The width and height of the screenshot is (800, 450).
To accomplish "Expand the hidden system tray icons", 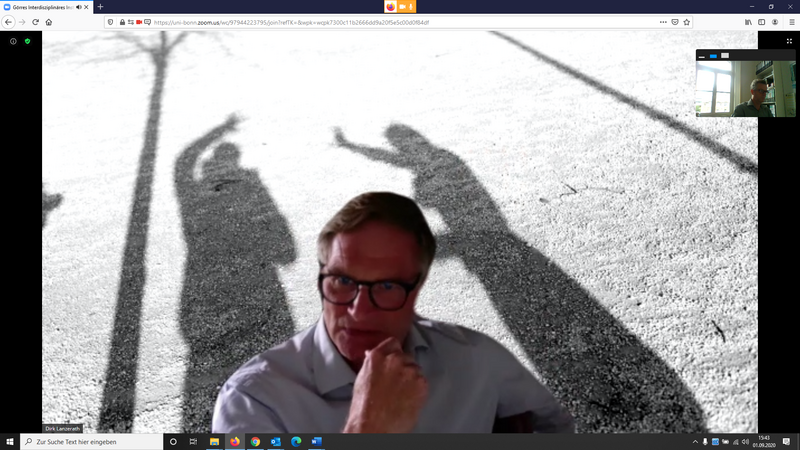I will point(695,441).
